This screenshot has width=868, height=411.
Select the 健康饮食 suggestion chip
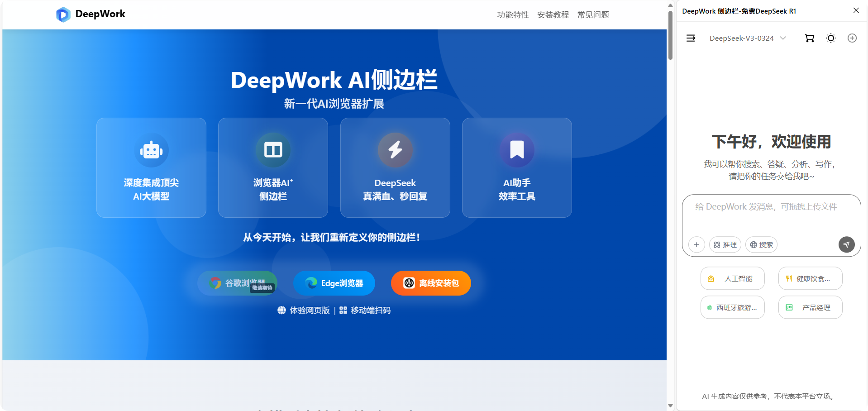pos(810,278)
